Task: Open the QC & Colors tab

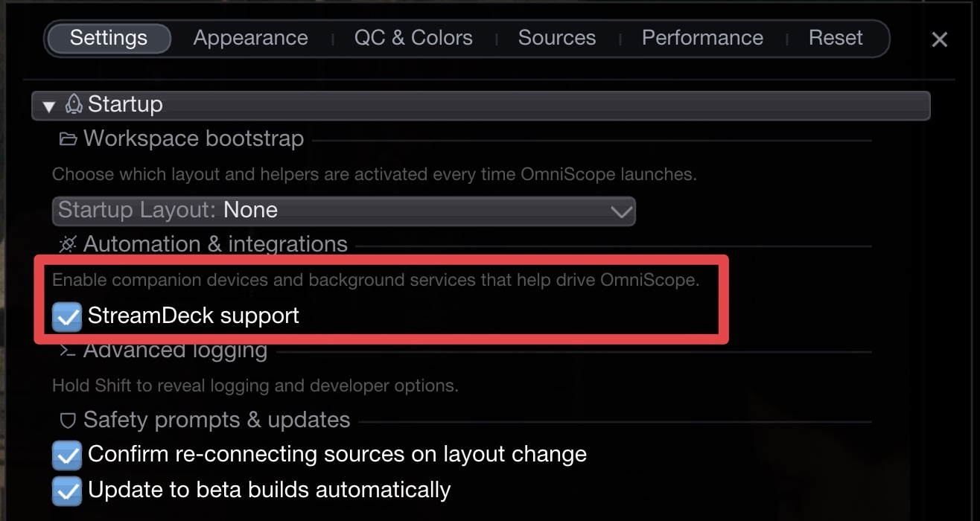Action: coord(413,38)
